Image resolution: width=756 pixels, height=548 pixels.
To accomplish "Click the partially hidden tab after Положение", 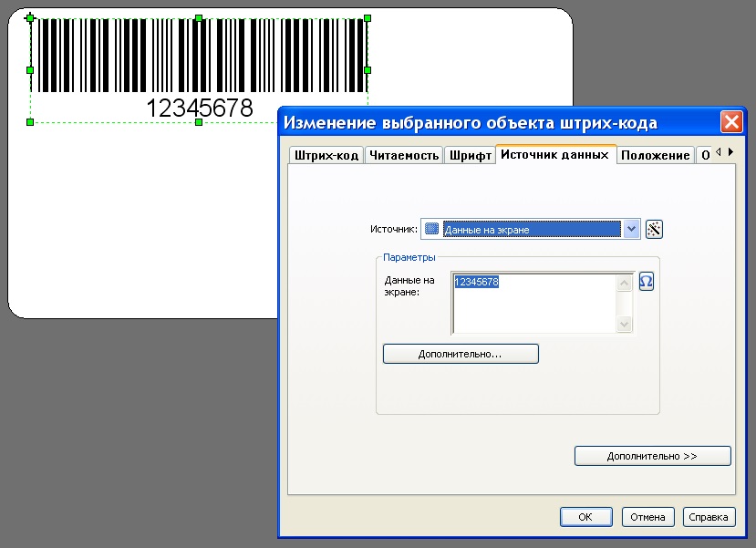I will [704, 155].
